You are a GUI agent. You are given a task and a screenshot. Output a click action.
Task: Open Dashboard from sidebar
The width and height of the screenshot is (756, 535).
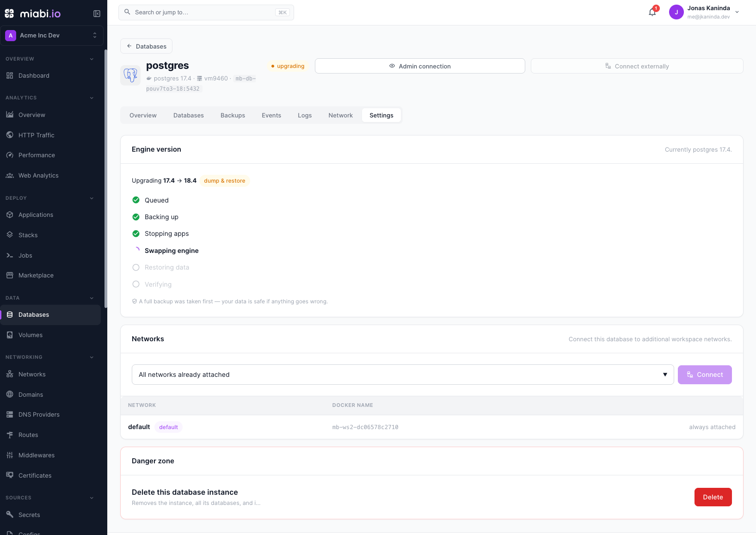click(x=50, y=75)
